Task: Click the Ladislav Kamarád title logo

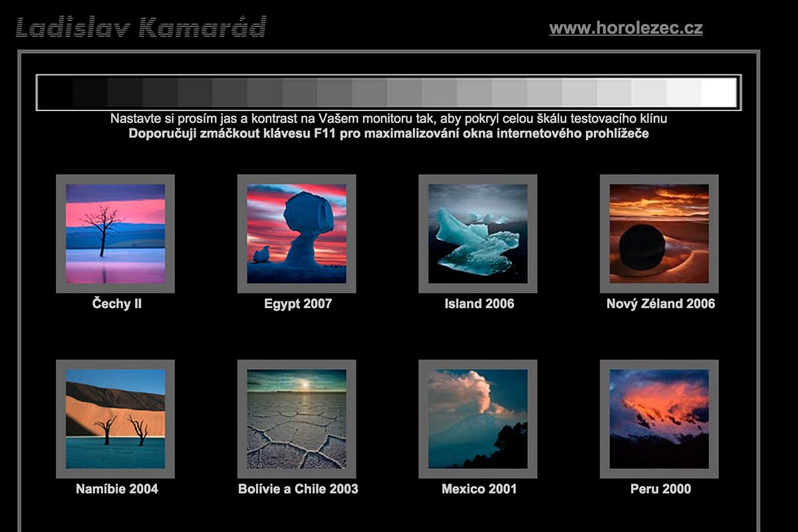Action: tap(141, 28)
